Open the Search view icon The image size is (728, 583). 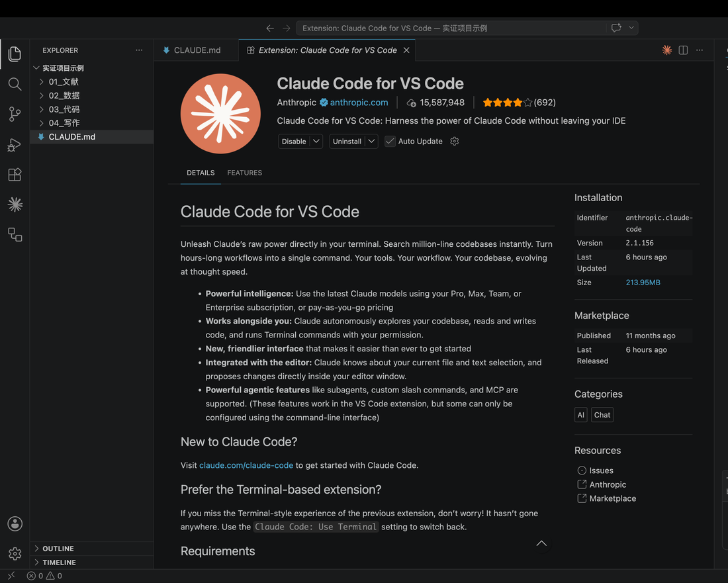(x=15, y=84)
